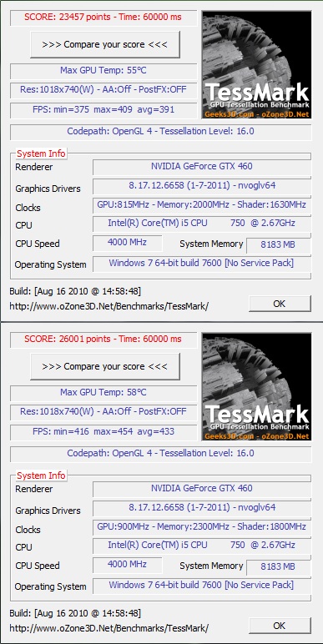323x644 pixels.
Task: Click the Renderer GeForce GTX 460 field, bottom dialog
Action: (201, 489)
